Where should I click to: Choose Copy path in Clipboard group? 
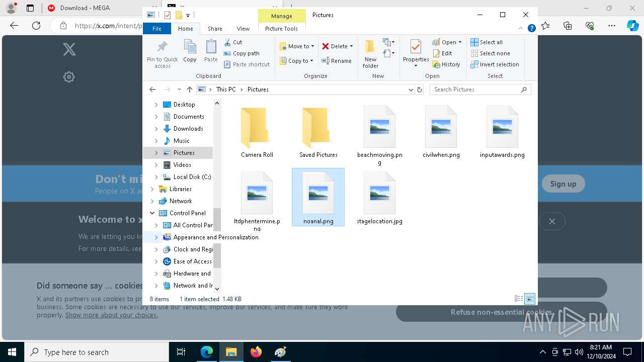pyautogui.click(x=242, y=53)
